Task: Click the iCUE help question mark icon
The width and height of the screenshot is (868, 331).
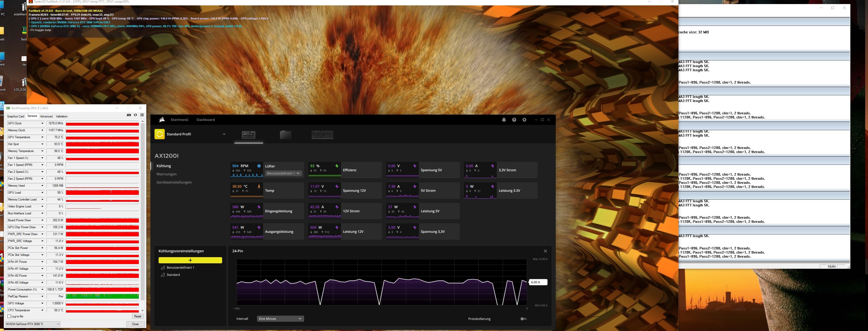Action: (x=514, y=120)
